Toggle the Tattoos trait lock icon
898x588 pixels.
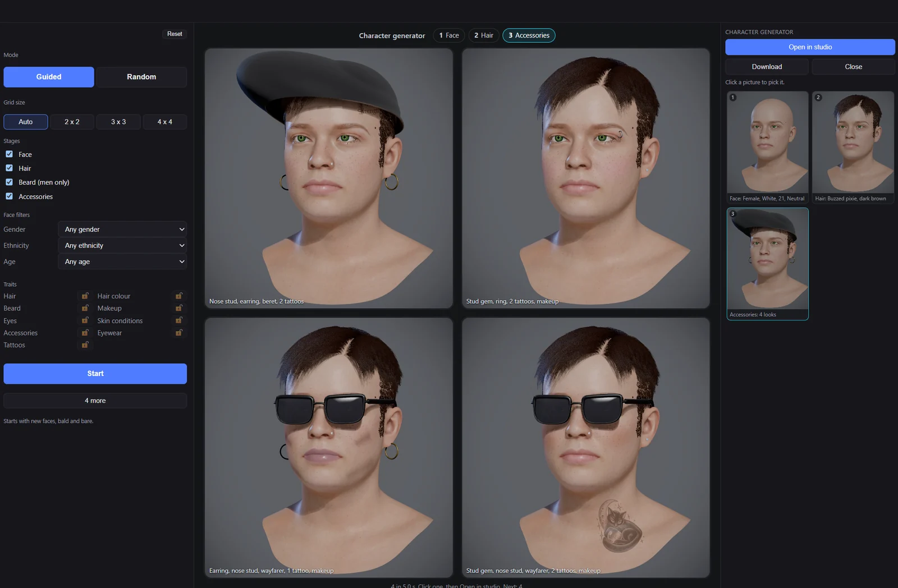(x=85, y=345)
